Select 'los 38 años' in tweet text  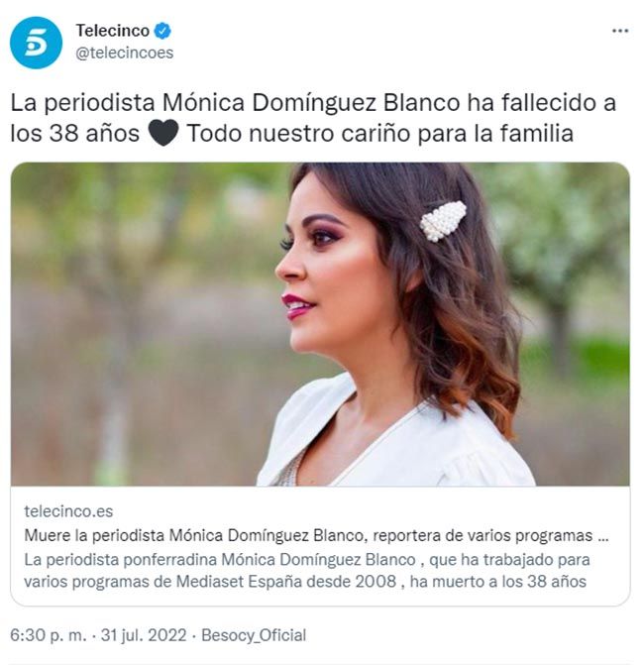[74, 133]
